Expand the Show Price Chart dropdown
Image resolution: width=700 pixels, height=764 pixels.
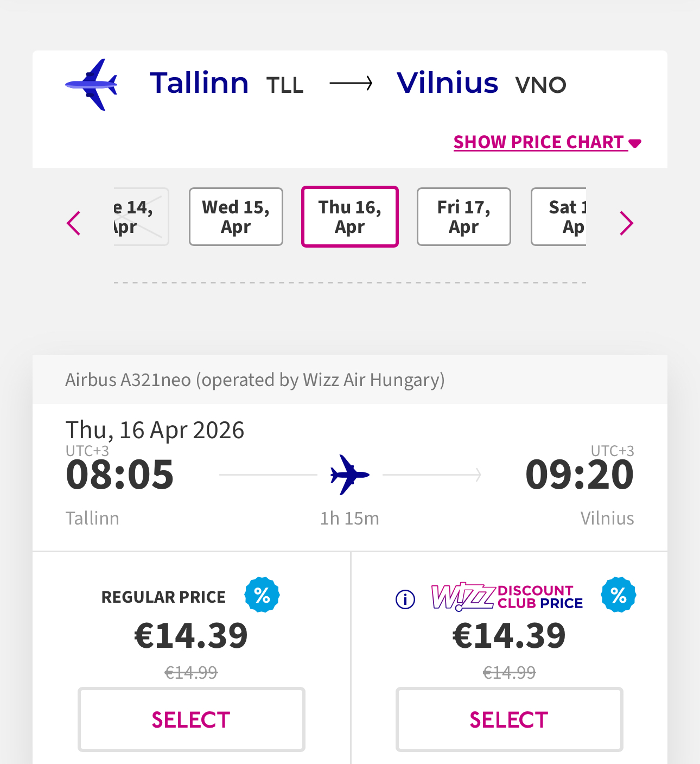coord(540,142)
